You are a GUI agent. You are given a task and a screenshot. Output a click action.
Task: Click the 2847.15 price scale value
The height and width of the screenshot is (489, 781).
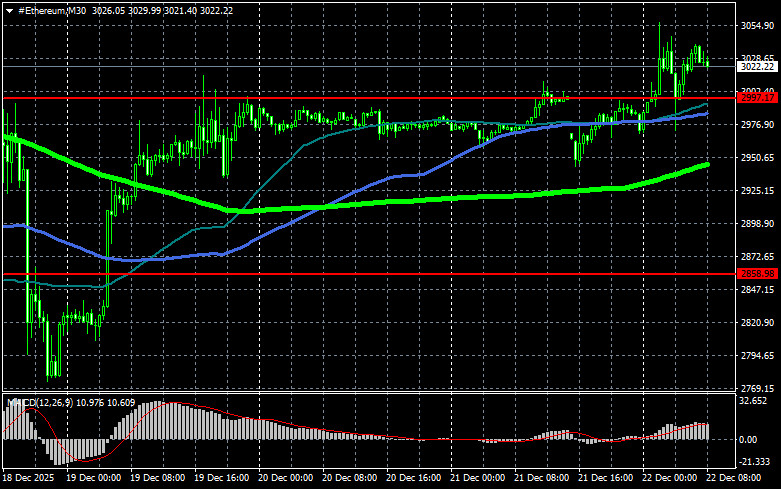coord(757,289)
